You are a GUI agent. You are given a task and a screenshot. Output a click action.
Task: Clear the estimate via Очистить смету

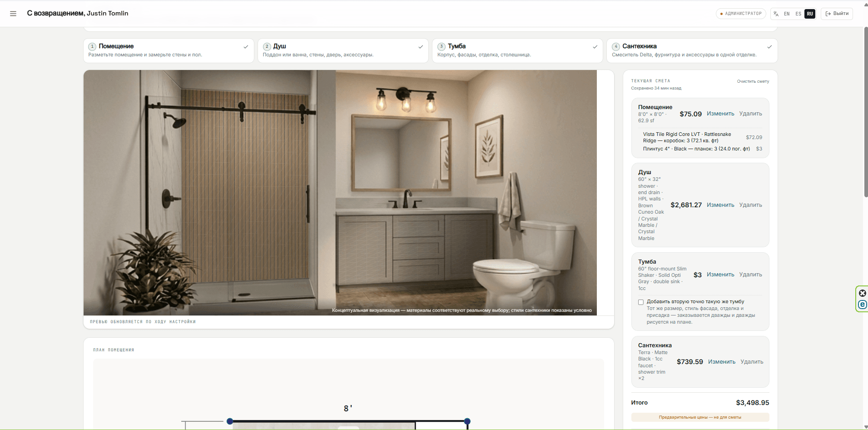point(753,81)
